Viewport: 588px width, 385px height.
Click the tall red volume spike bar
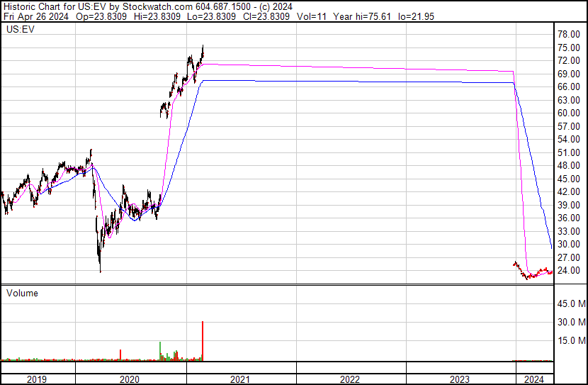(203, 341)
